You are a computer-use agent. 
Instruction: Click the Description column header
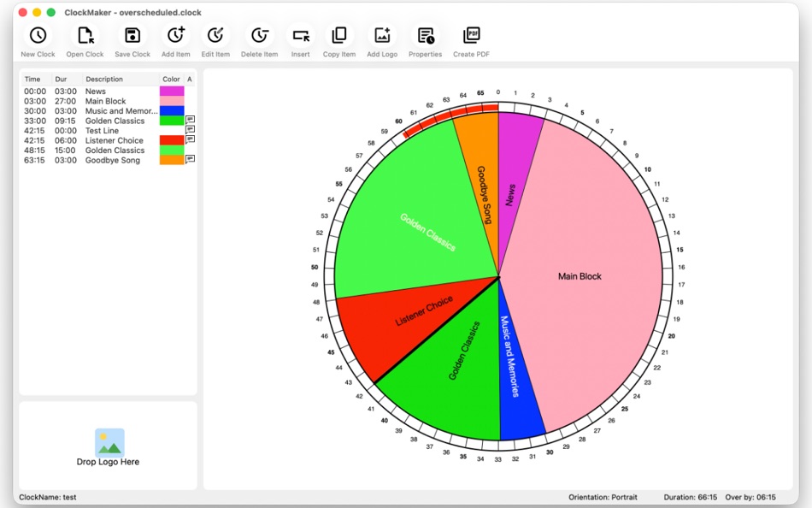[x=104, y=80]
